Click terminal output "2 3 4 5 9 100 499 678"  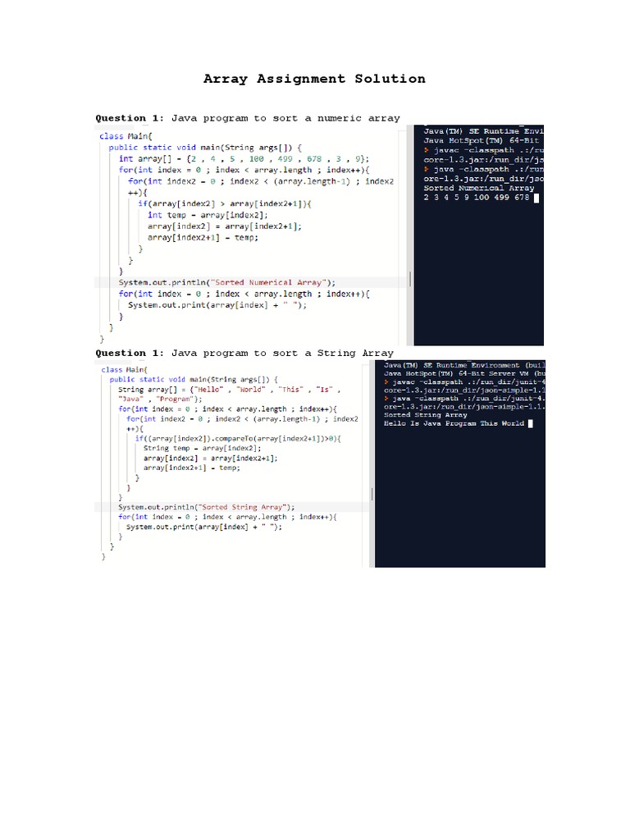477,197
